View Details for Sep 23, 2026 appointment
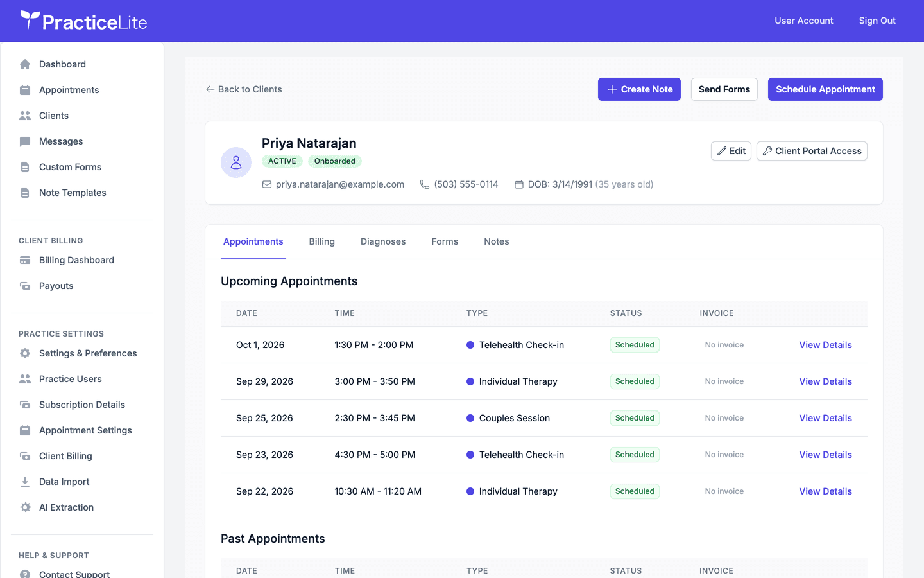924x578 pixels. tap(825, 455)
